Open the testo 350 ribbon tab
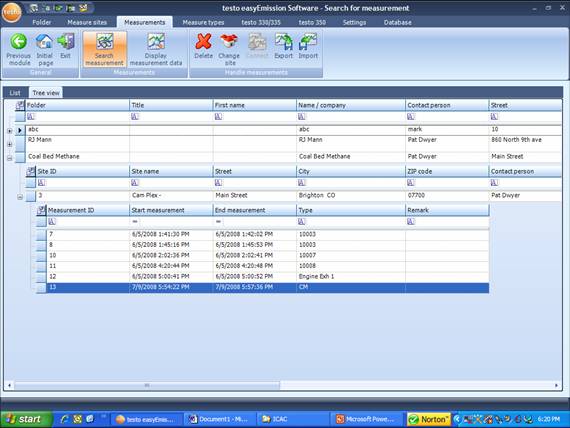570x428 pixels. pyautogui.click(x=312, y=23)
